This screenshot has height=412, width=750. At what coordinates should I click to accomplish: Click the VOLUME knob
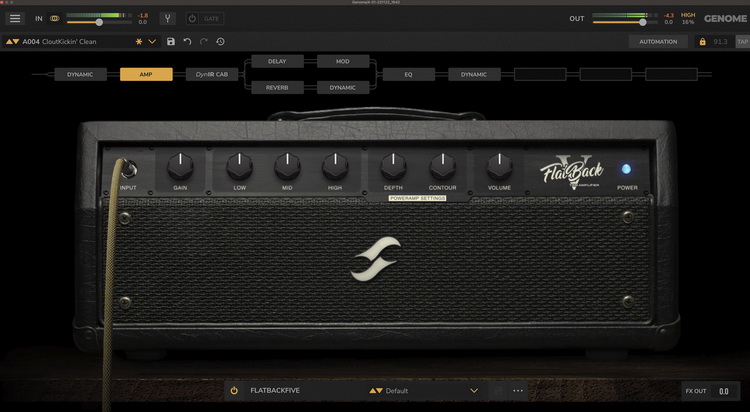[499, 166]
